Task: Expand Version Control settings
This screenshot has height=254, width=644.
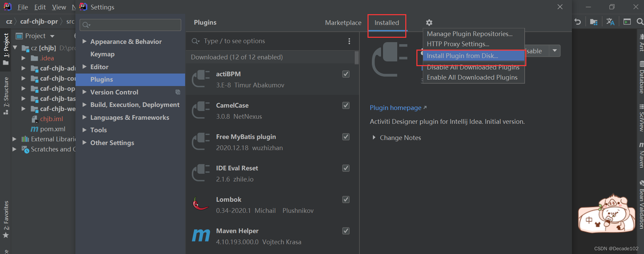Action: pos(85,92)
